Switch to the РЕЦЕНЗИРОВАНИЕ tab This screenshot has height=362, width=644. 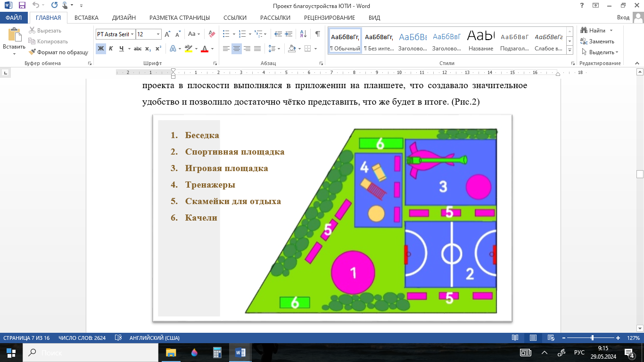point(329,17)
